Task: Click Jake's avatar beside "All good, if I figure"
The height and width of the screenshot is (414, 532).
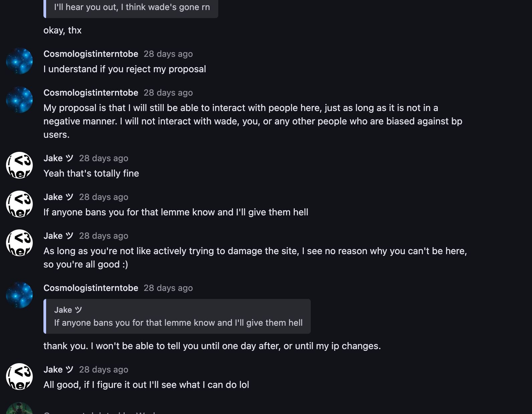Action: (x=19, y=377)
